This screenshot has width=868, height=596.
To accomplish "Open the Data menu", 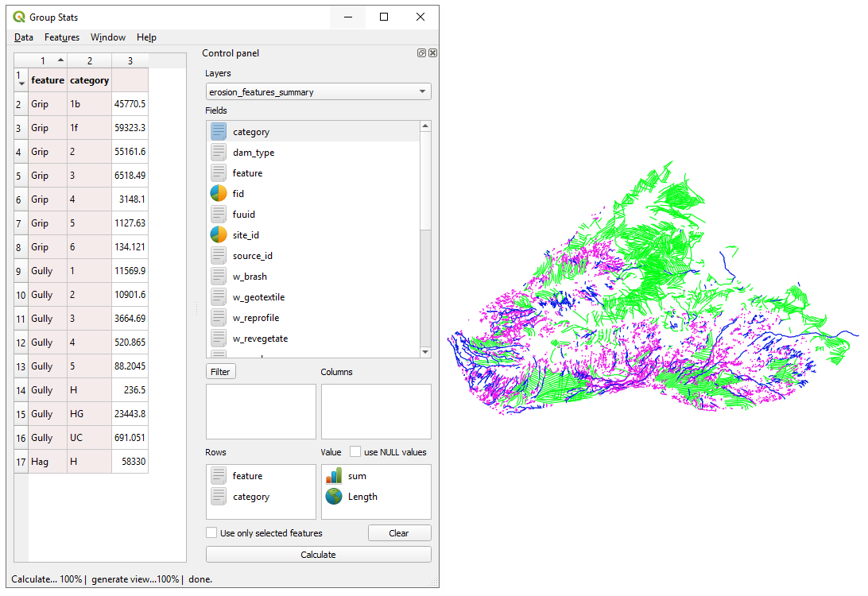I will point(24,37).
